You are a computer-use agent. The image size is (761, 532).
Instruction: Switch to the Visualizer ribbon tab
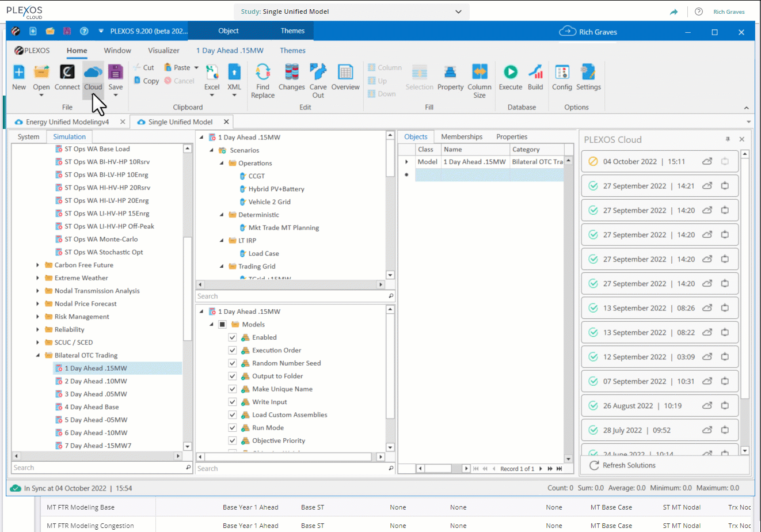coord(163,51)
